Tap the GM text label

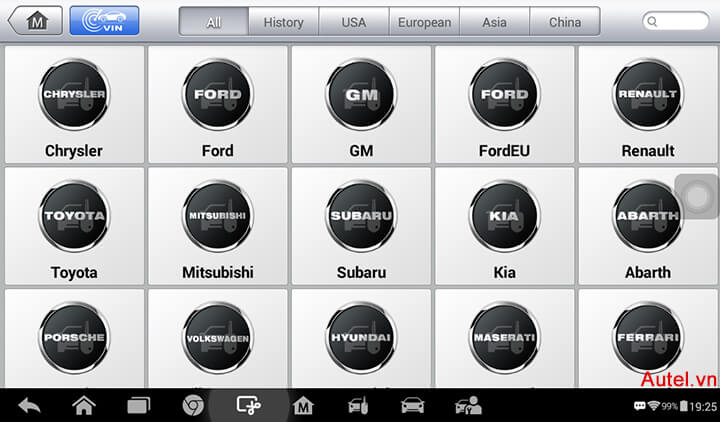pyautogui.click(x=361, y=151)
